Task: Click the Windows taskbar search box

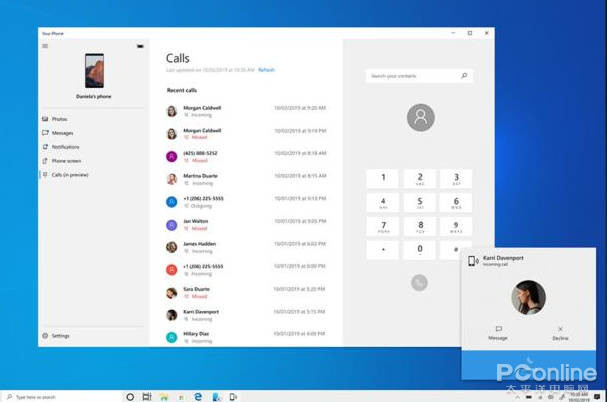Action: point(60,397)
